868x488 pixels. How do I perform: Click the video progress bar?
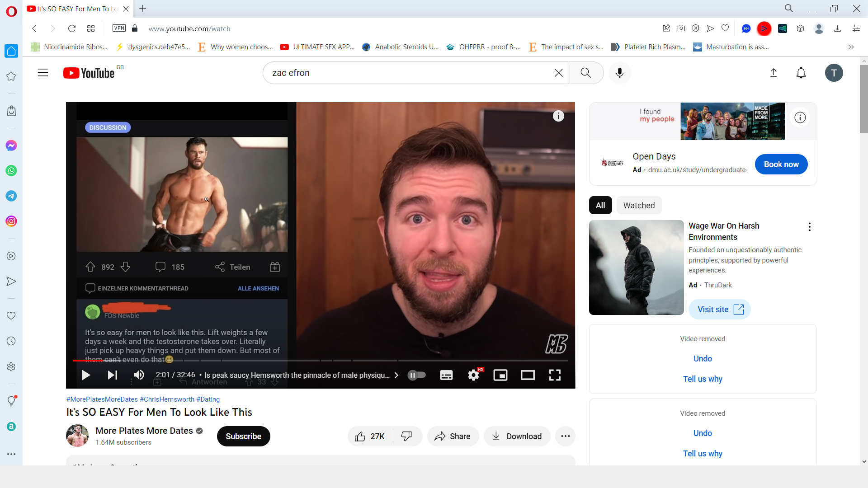tap(320, 361)
